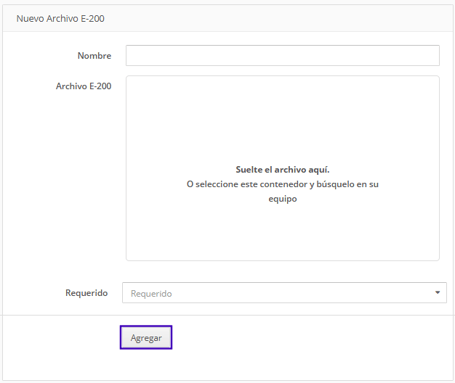Screen dimensions: 455x383
Task: Click the Requerido placeholder text inside select
Action: 151,294
